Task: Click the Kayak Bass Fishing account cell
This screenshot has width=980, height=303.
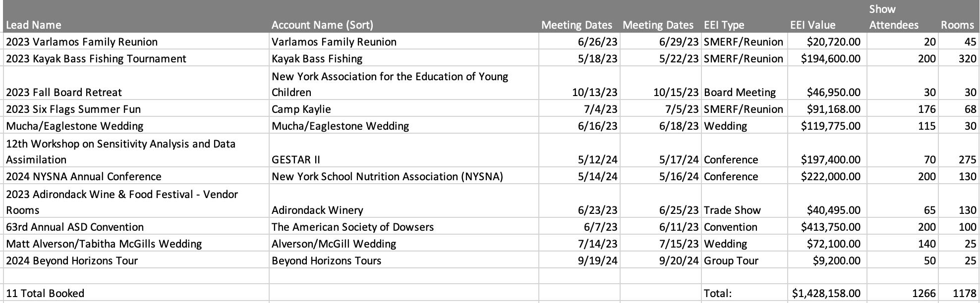Action: click(x=404, y=58)
